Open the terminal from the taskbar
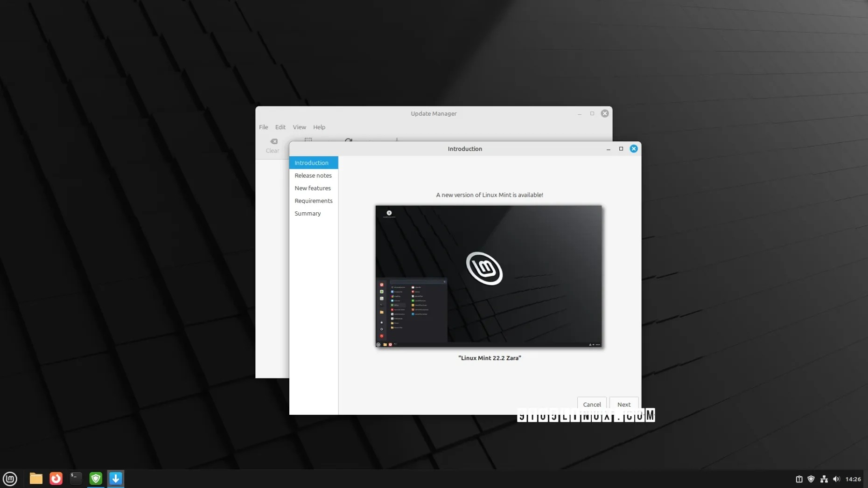The width and height of the screenshot is (868, 488). 76,479
